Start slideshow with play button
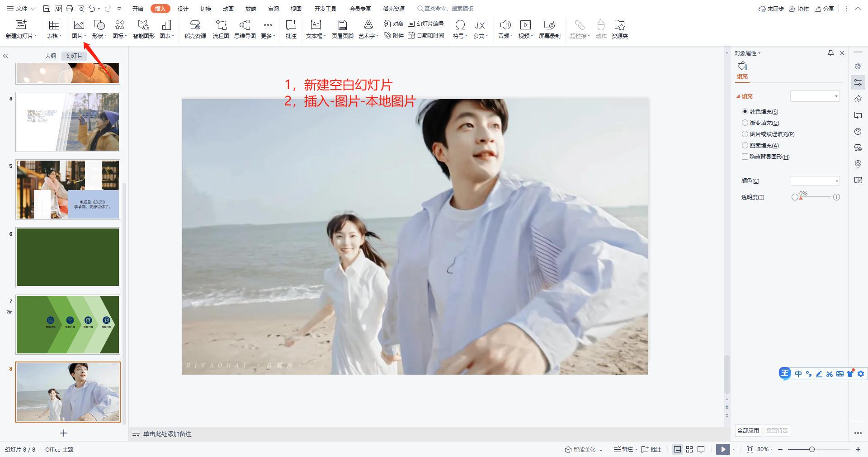The height and width of the screenshot is (457, 868). point(723,449)
